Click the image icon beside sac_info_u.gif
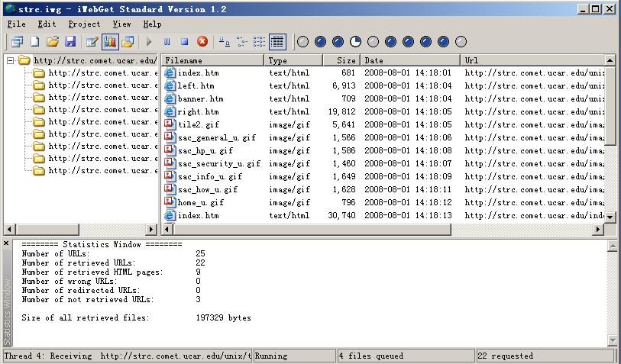The image size is (621, 364). click(x=170, y=176)
